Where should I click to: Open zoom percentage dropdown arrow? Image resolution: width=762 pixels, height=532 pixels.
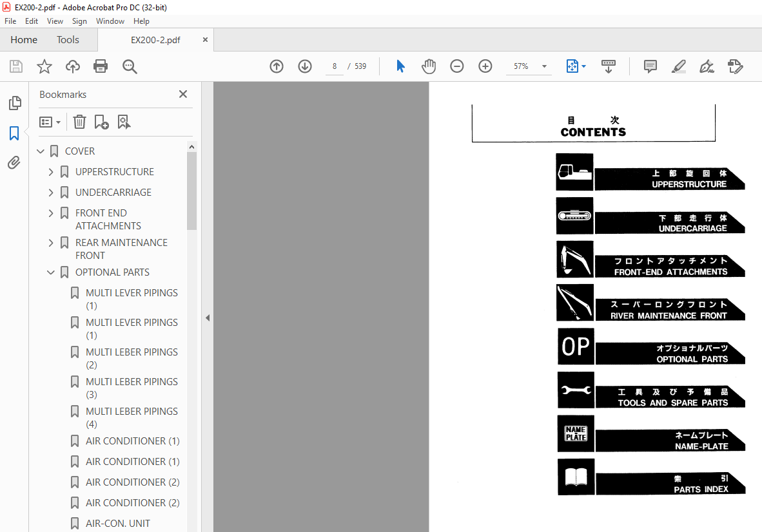[x=544, y=66]
